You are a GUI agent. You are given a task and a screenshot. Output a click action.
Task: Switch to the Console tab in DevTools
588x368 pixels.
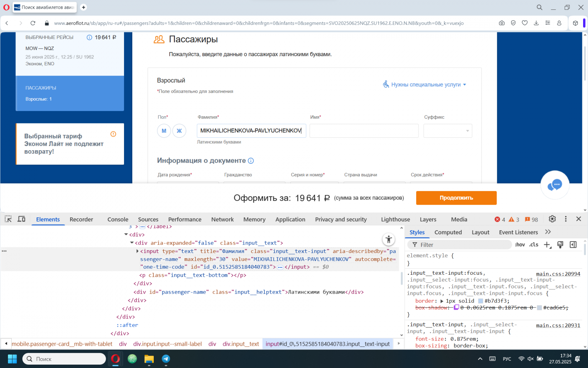tap(118, 219)
